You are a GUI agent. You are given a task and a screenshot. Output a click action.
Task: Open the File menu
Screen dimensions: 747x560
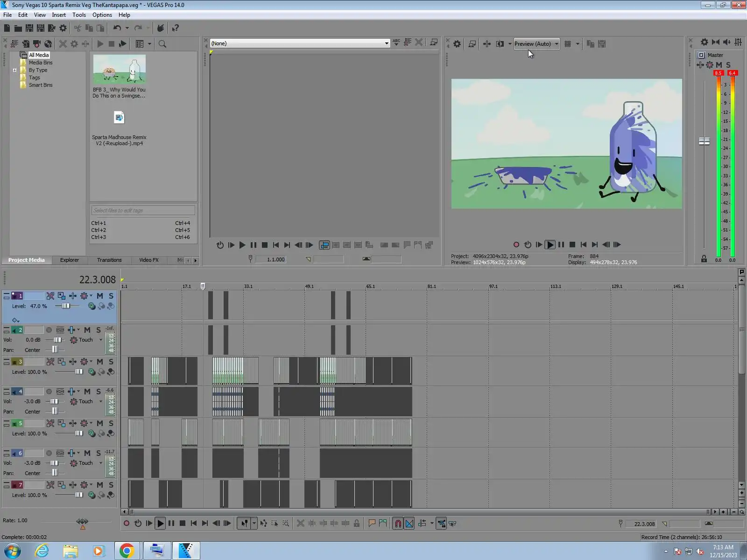point(7,15)
